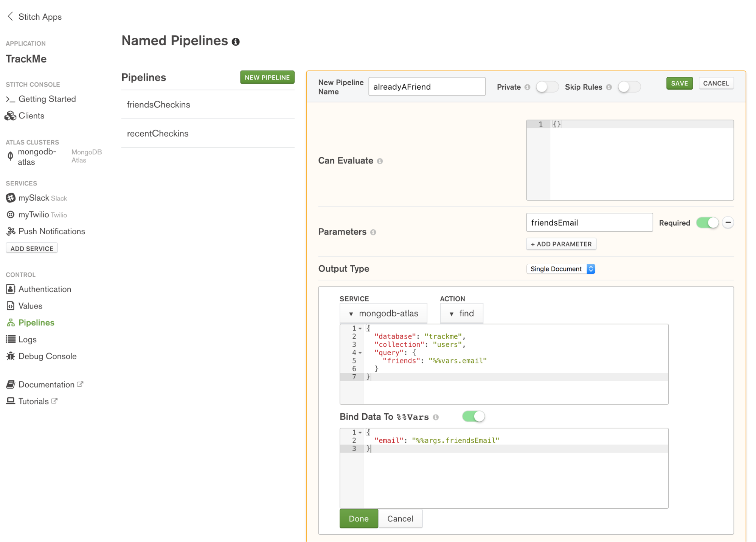Click the friendsEmail parameter input field
This screenshot has height=542, width=756.
coord(589,223)
